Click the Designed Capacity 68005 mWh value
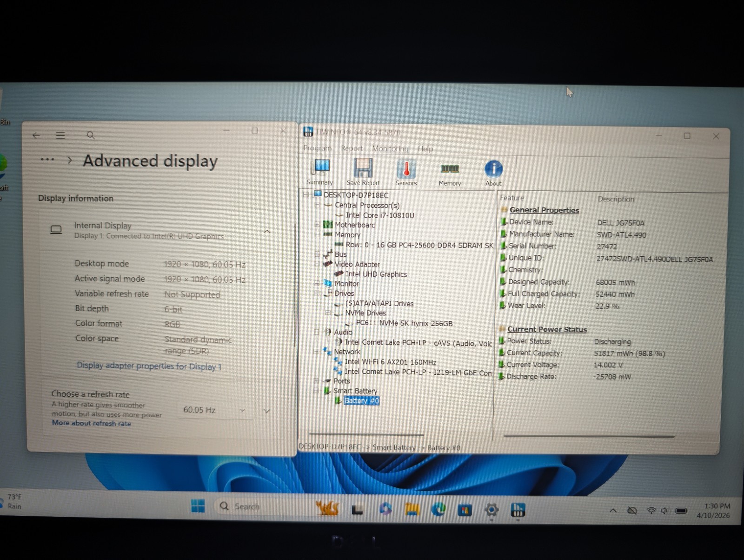This screenshot has height=560, width=744. pos(615,282)
